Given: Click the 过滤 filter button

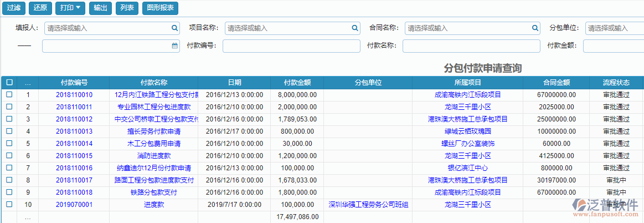Looking at the screenshot, I should click(14, 8).
